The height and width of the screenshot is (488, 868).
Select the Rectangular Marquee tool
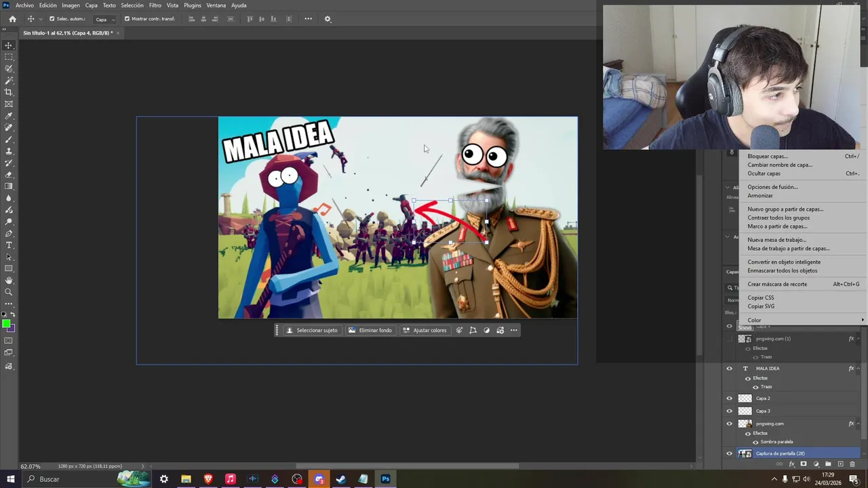(x=9, y=57)
